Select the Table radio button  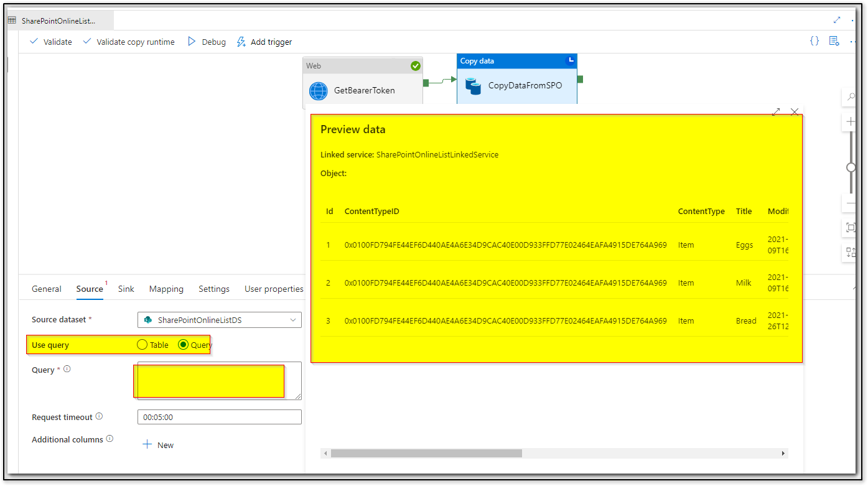(142, 345)
